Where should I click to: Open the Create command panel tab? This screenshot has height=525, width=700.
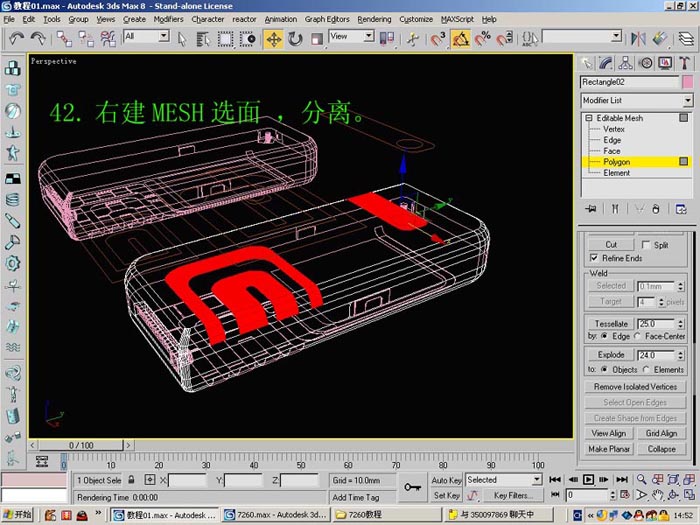click(587, 63)
